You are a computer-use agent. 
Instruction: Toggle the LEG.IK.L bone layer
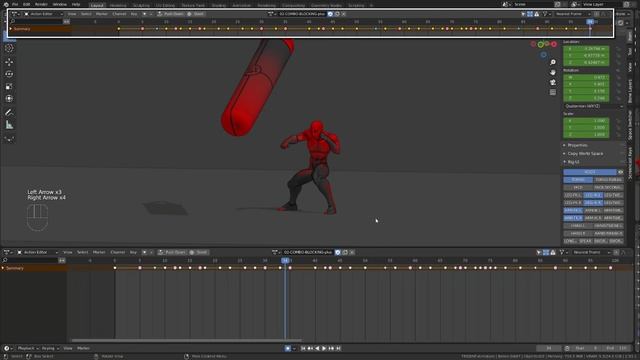click(x=593, y=195)
